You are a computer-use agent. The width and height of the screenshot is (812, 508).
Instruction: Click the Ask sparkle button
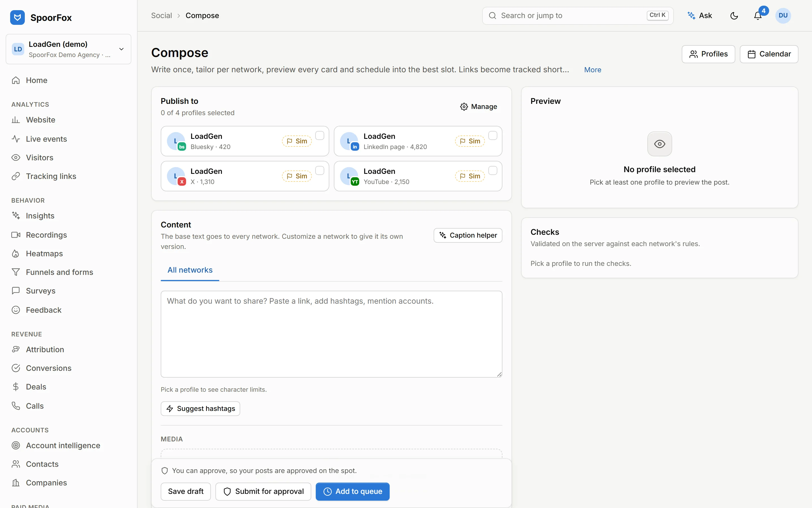coord(700,16)
